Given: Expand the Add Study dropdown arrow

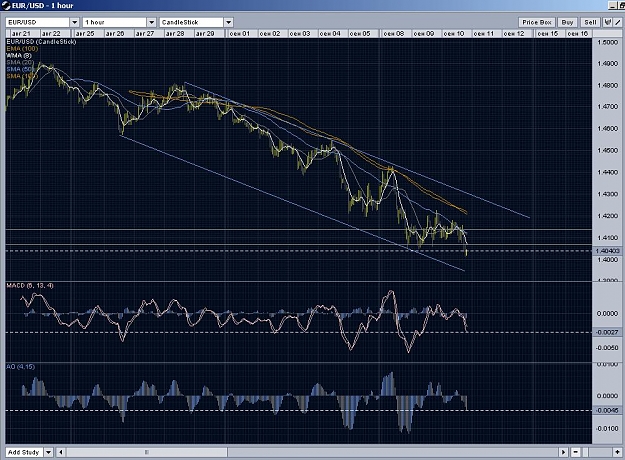Looking at the screenshot, I should 48,452.
